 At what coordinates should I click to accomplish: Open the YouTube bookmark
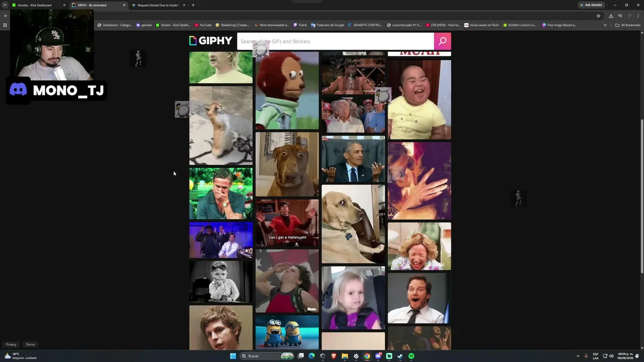point(203,25)
